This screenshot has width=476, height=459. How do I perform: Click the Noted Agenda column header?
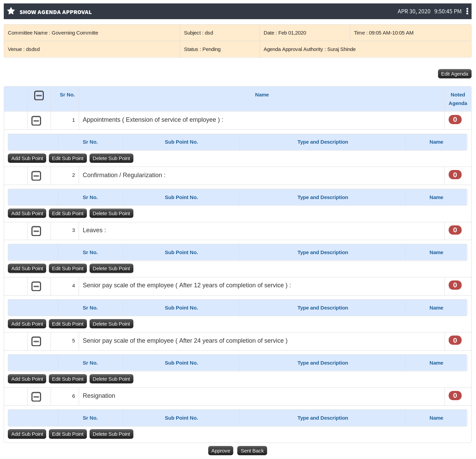pos(458,99)
